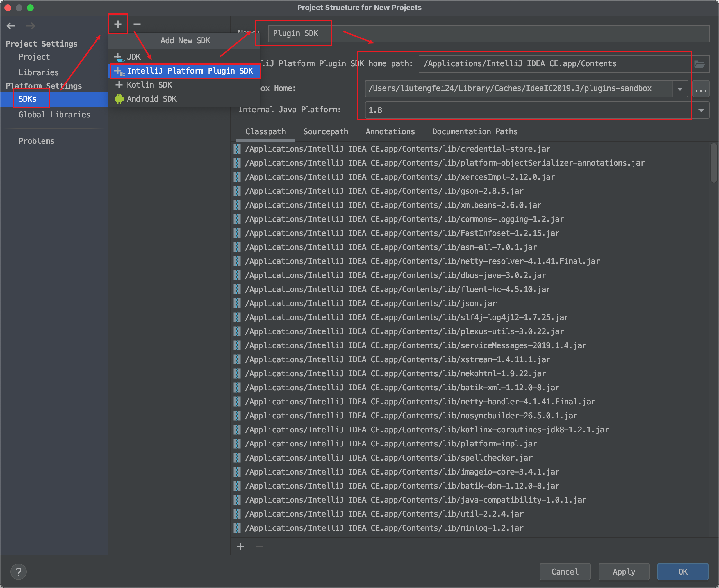719x588 pixels.
Task: Select plexus-utils-3.0.22.jar entry
Action: 471,331
